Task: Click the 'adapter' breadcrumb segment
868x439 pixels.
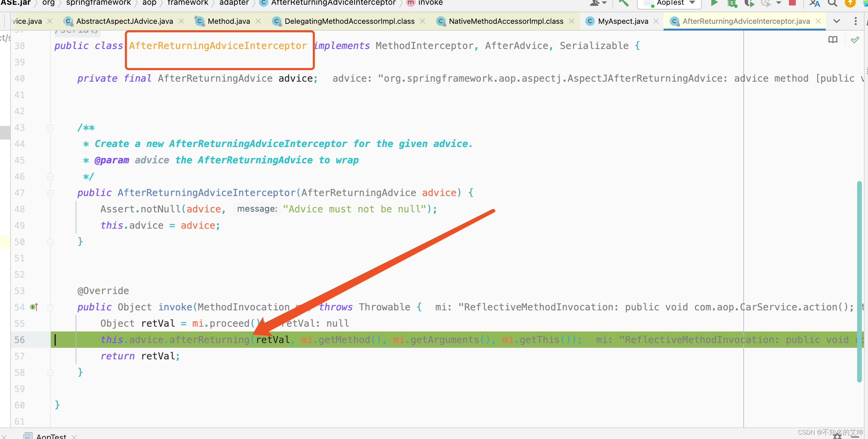Action: 234,3
